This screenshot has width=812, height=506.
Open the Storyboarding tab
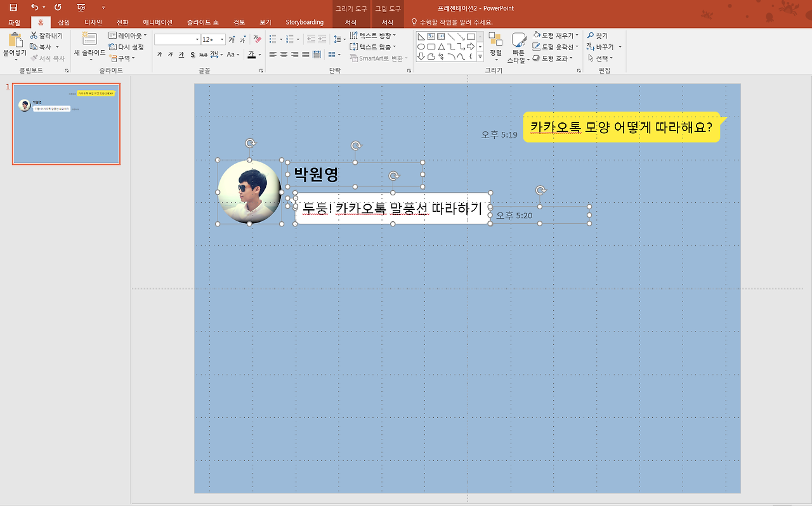304,22
